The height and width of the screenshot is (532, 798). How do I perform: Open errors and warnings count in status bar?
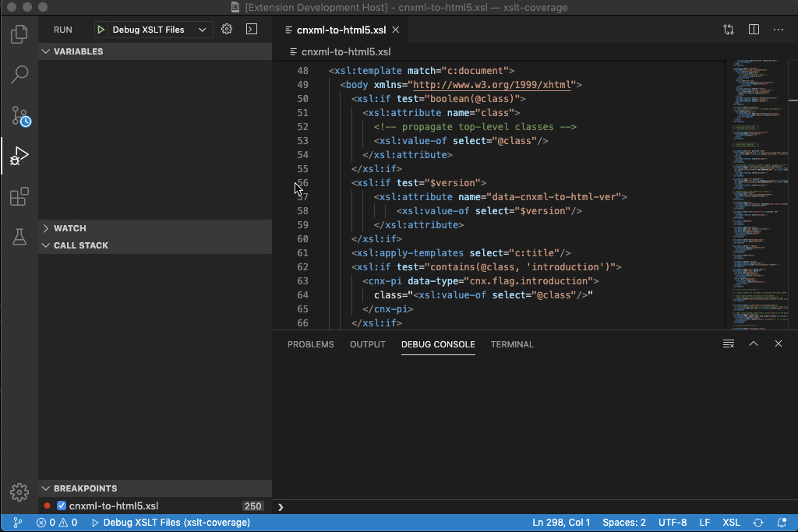[x=56, y=523]
